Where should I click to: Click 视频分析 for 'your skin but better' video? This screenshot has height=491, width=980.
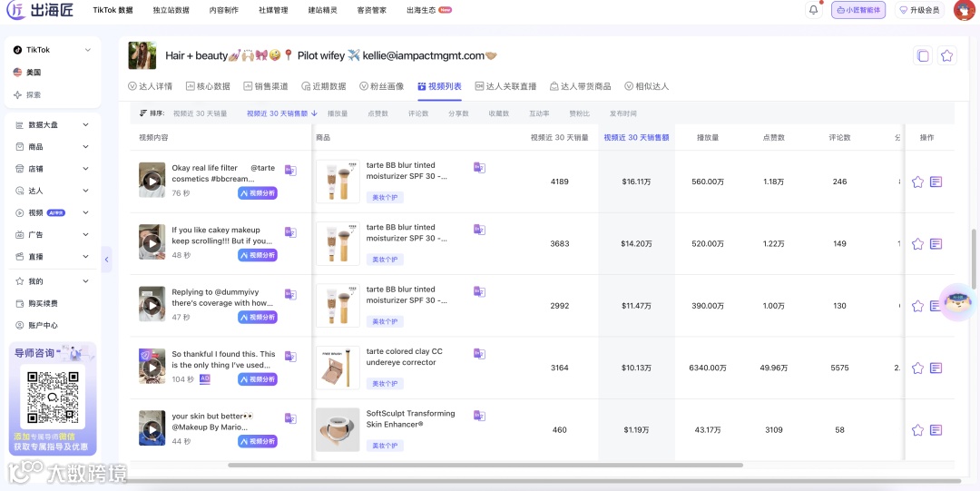(x=258, y=442)
